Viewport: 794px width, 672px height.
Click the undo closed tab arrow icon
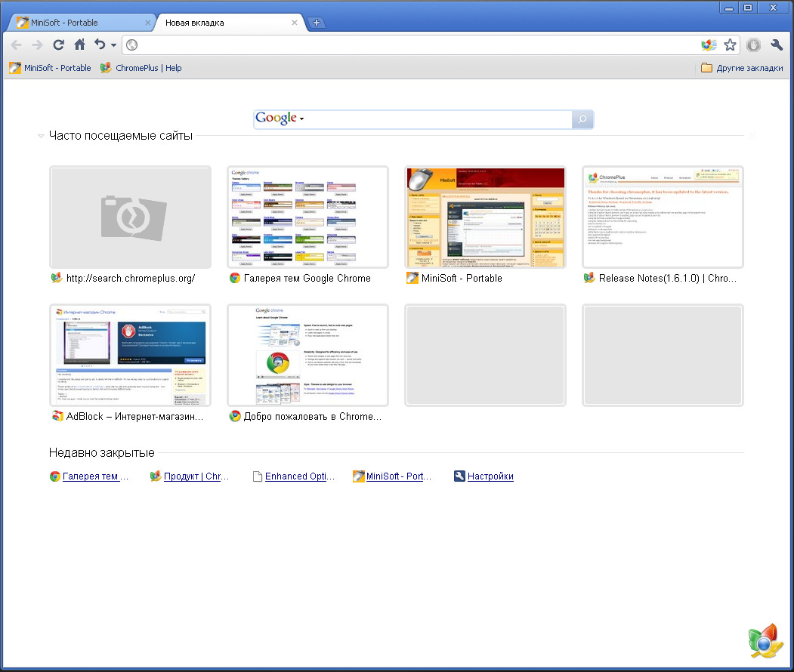pos(100,45)
